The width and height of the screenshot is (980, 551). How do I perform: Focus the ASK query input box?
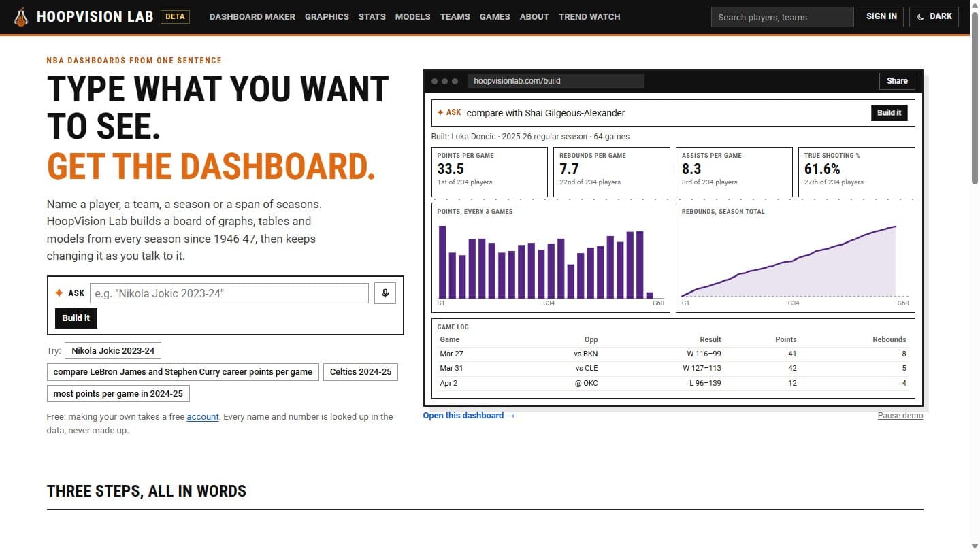pyautogui.click(x=229, y=293)
